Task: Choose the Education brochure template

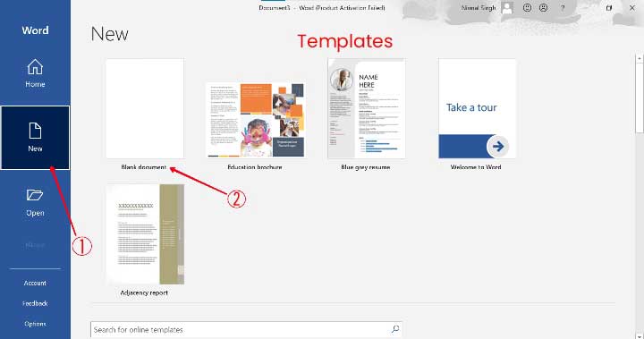Action: pyautogui.click(x=255, y=120)
